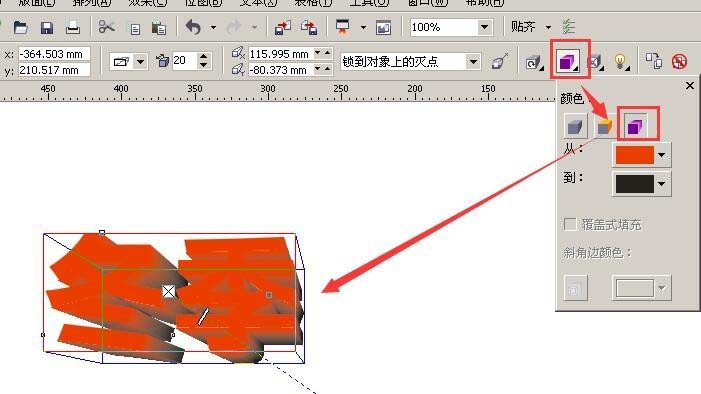Open the zoom level dropdown arrow
The height and width of the screenshot is (394, 701).
point(484,27)
